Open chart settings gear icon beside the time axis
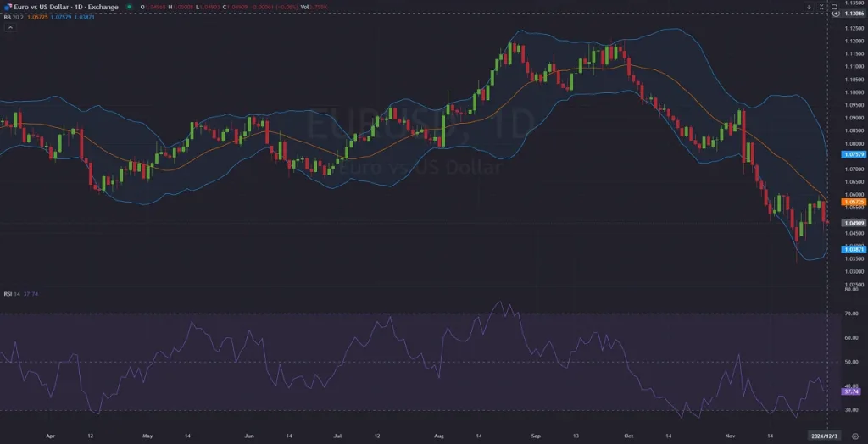 click(x=854, y=436)
